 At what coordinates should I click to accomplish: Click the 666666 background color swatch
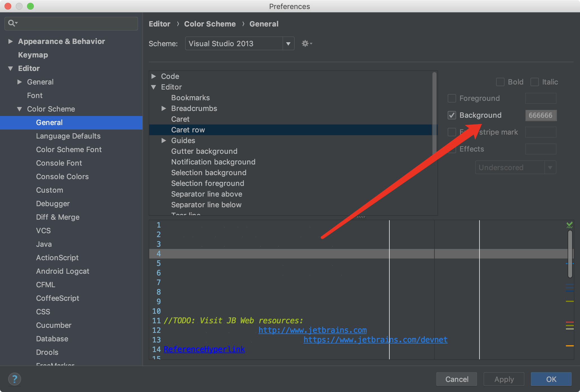click(541, 115)
